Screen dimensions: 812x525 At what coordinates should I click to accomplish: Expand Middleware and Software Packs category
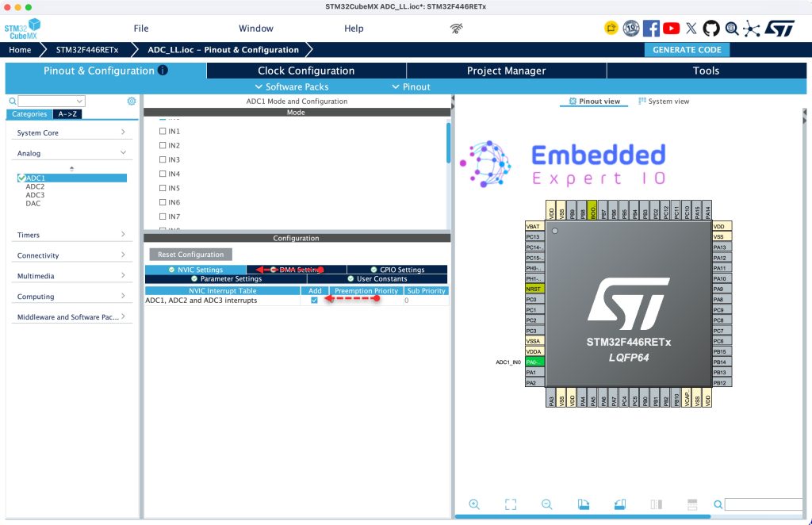[x=71, y=317]
